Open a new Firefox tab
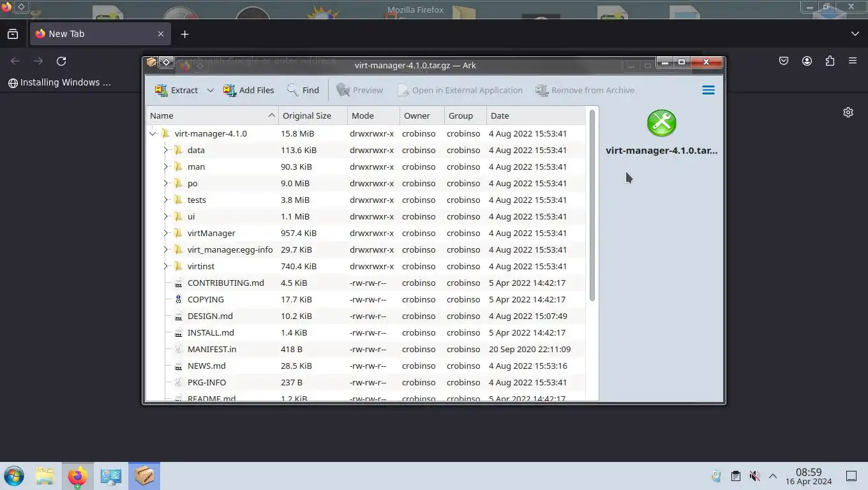This screenshot has height=490, width=868. 184,34
